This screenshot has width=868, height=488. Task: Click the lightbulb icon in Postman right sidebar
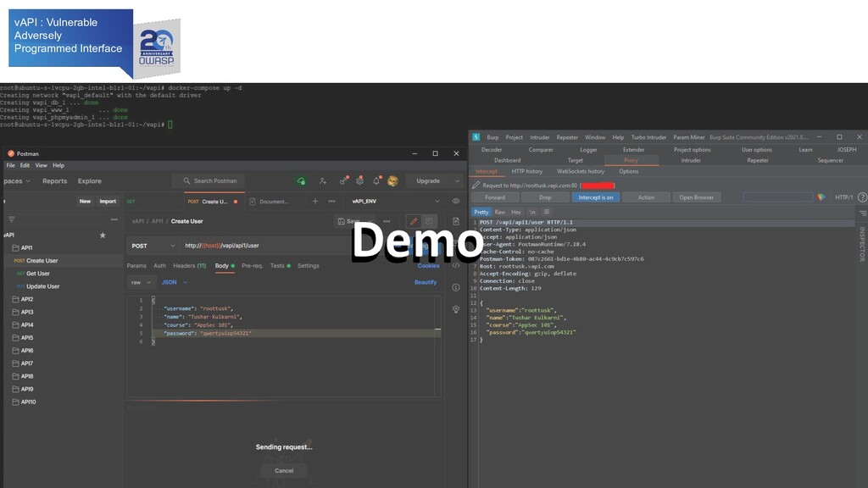(x=455, y=310)
